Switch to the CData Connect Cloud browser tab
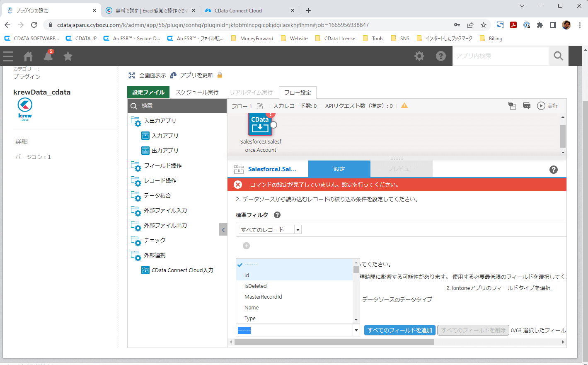This screenshot has width=588, height=365. click(249, 10)
